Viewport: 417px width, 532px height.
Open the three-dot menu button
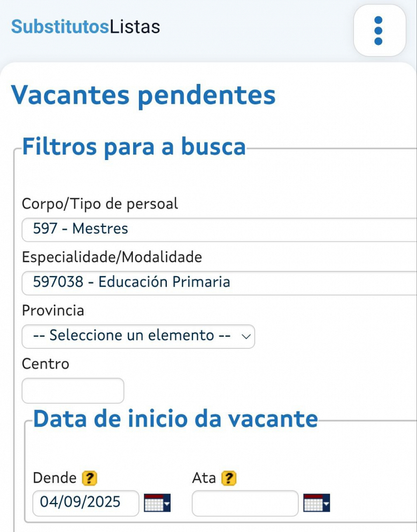tap(379, 31)
